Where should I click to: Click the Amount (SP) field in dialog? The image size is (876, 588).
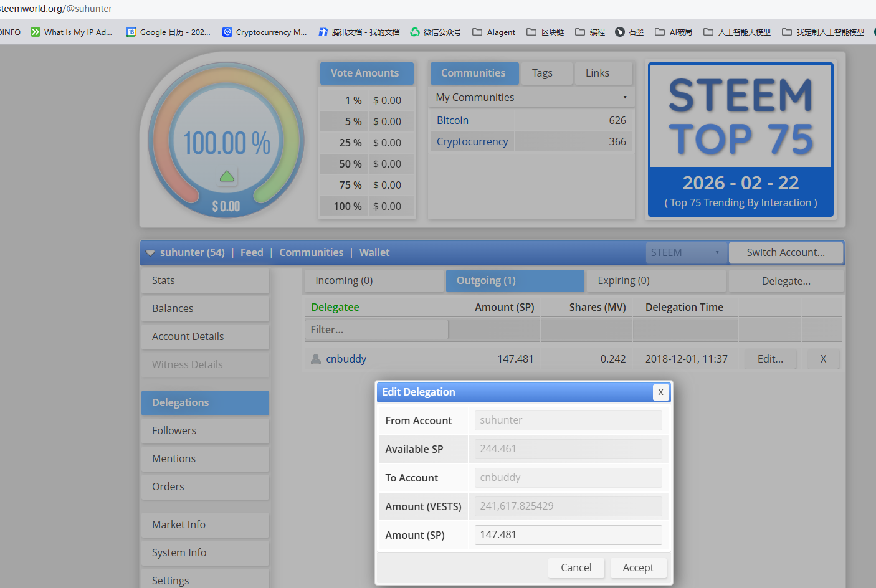(x=568, y=534)
